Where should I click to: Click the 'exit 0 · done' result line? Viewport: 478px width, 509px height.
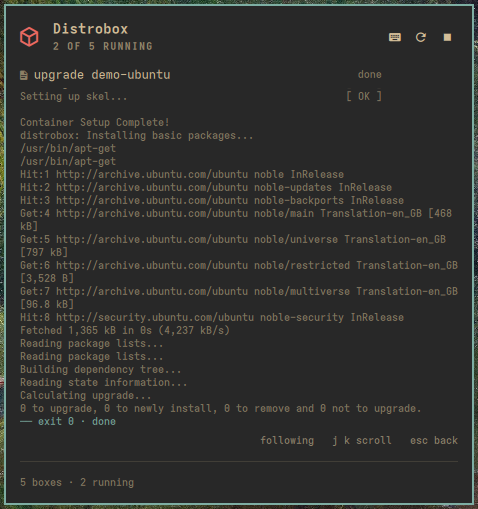point(68,421)
